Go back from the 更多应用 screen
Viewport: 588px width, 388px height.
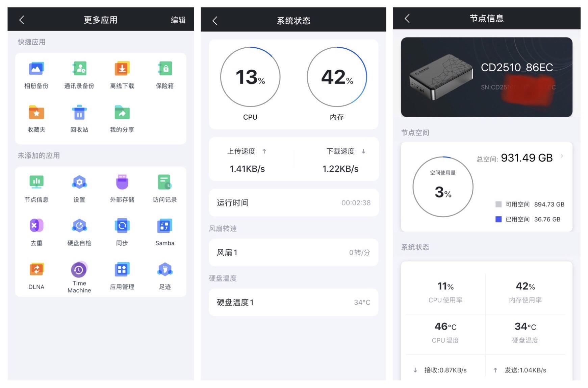pyautogui.click(x=22, y=20)
